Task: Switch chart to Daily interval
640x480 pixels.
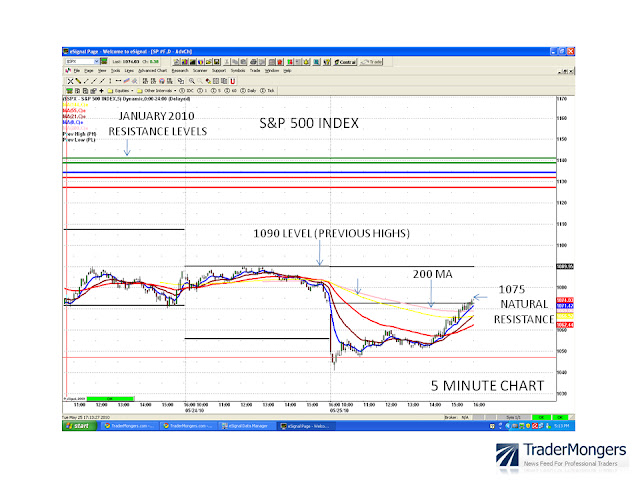Action: click(x=249, y=91)
